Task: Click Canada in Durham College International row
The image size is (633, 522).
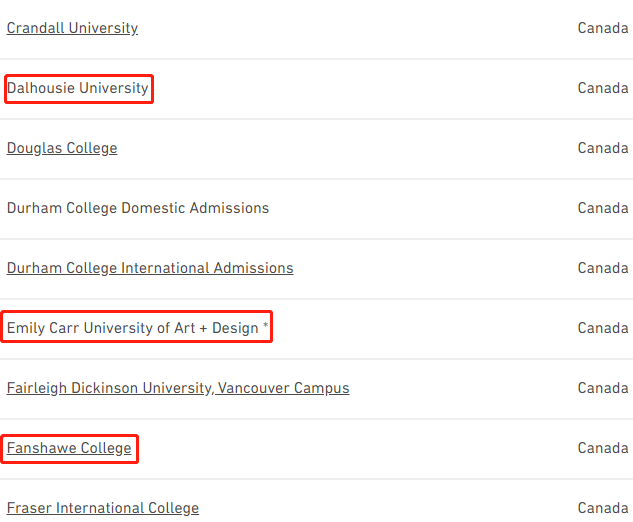Action: (x=603, y=268)
